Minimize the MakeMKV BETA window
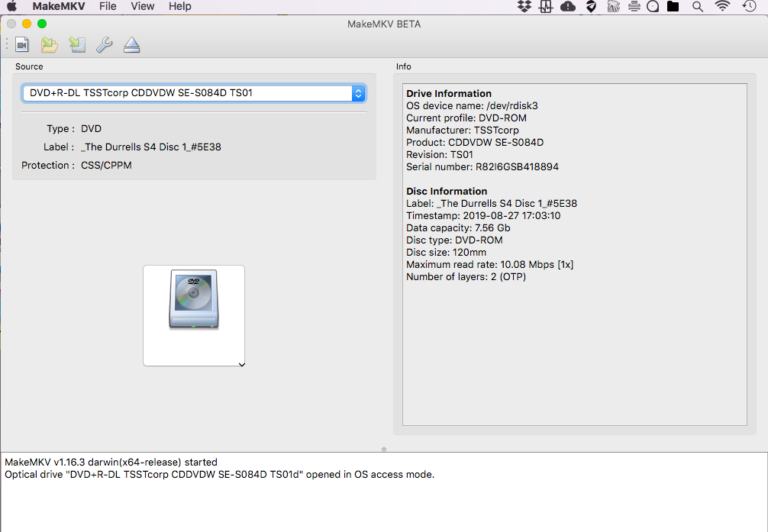Viewport: 768px width, 532px height. (27, 24)
